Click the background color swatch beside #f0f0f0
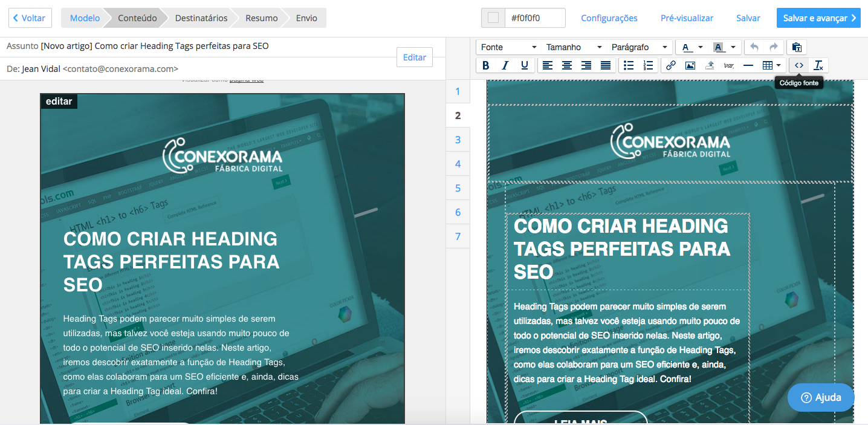Viewport: 868px width, 425px height. [x=493, y=18]
